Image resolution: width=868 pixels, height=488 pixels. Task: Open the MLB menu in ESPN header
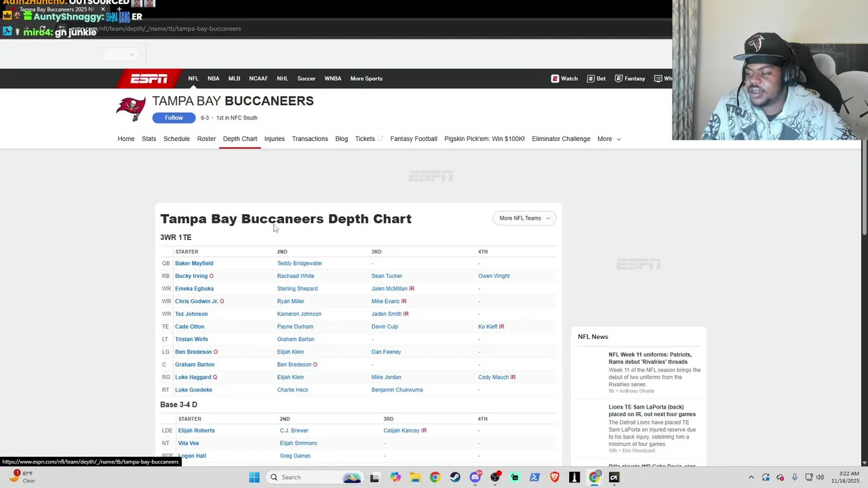tap(234, 79)
